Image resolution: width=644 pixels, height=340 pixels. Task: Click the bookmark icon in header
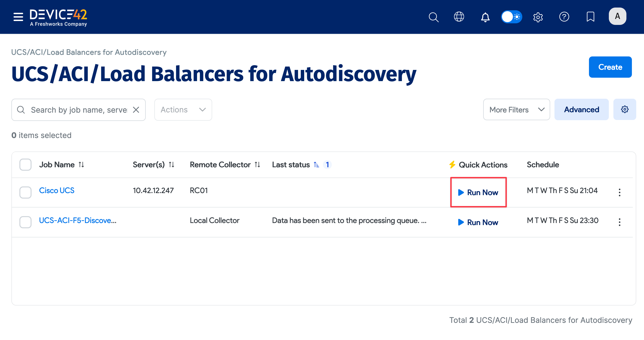[591, 17]
